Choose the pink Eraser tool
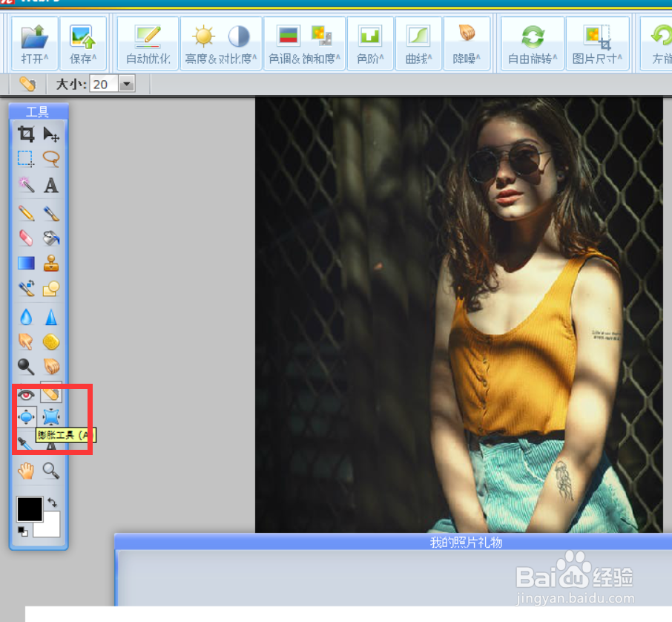Image resolution: width=672 pixels, height=622 pixels. point(26,238)
